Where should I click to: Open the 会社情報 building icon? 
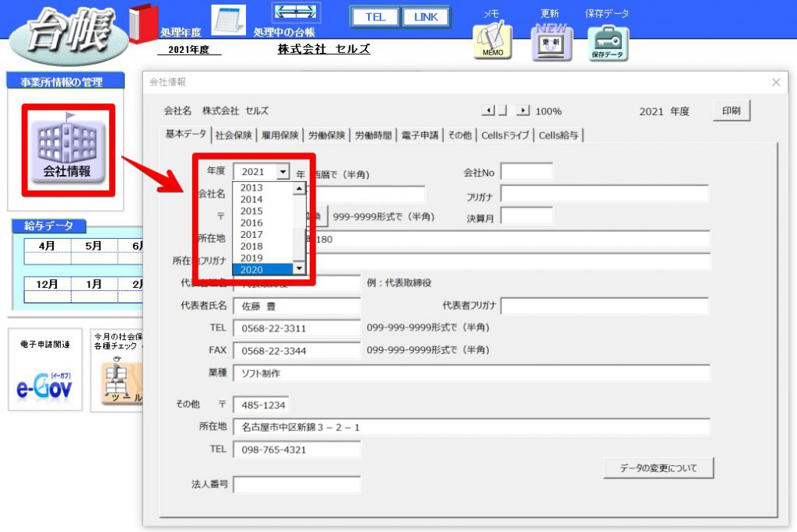68,150
